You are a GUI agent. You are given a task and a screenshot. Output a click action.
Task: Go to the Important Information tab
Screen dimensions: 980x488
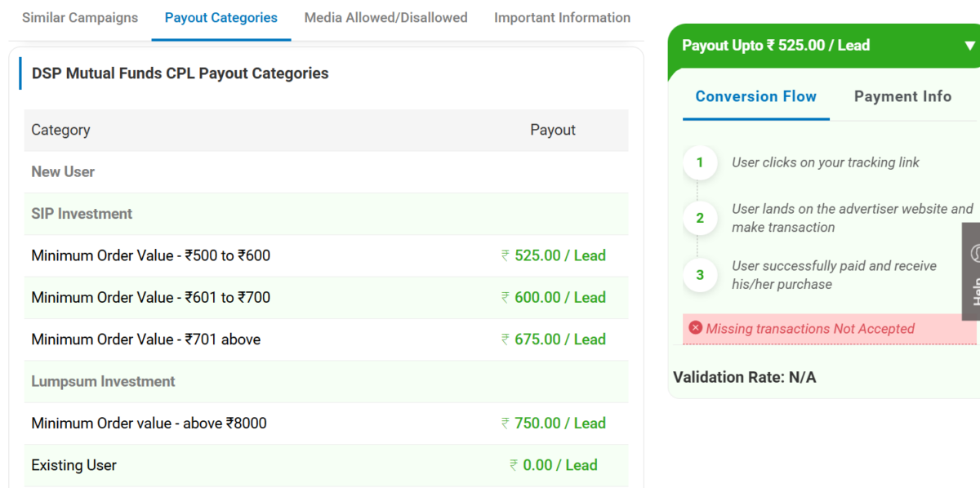(562, 18)
